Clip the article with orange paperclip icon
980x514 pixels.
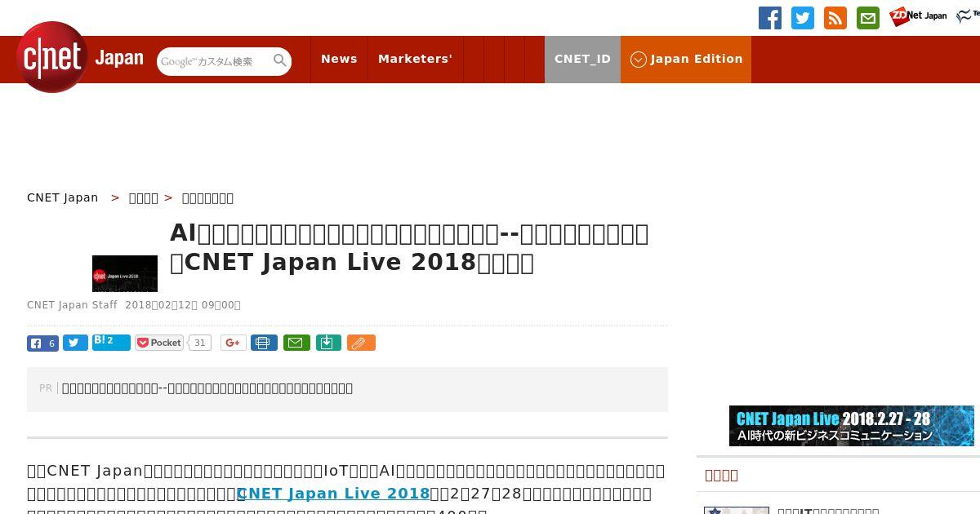coord(361,343)
